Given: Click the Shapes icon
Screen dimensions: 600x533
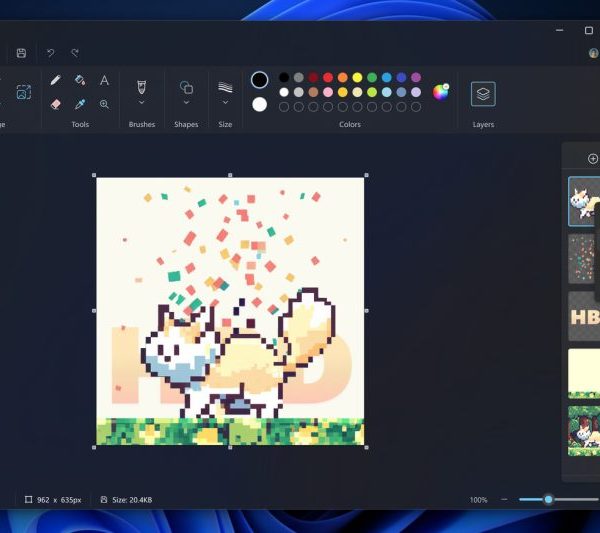Looking at the screenshot, I should click(x=186, y=87).
